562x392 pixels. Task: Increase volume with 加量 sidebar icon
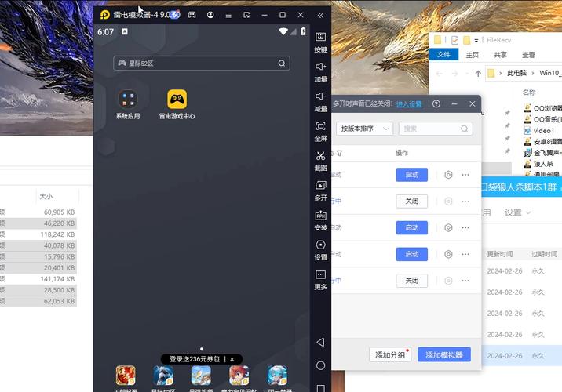click(320, 72)
